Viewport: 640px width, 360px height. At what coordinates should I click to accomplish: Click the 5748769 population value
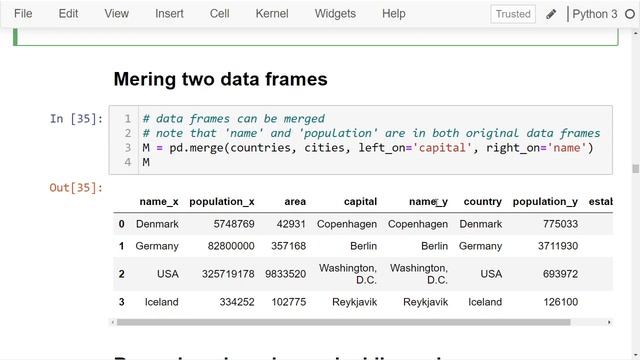point(234,224)
